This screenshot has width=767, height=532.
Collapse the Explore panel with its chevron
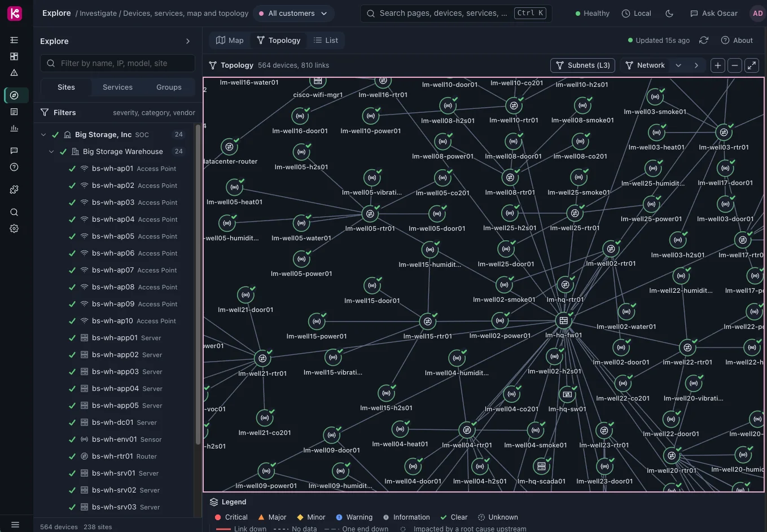pyautogui.click(x=188, y=41)
